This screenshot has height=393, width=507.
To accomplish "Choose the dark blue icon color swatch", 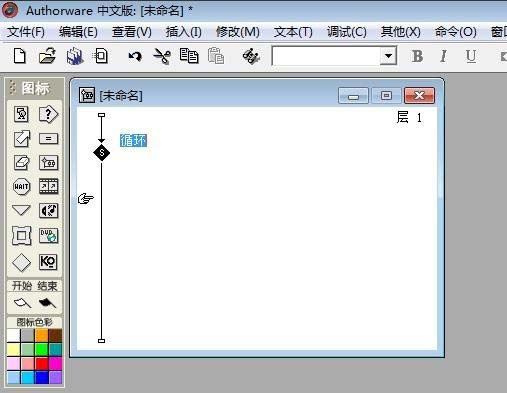I will click(42, 378).
